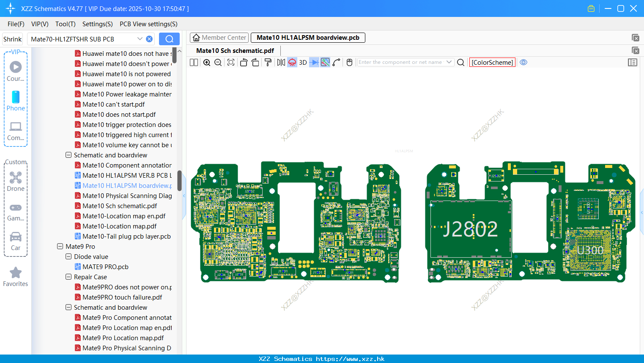The image size is (644, 363).
Task: Collapse Mate9 Pro Schematic and boardview folder
Action: point(69,308)
